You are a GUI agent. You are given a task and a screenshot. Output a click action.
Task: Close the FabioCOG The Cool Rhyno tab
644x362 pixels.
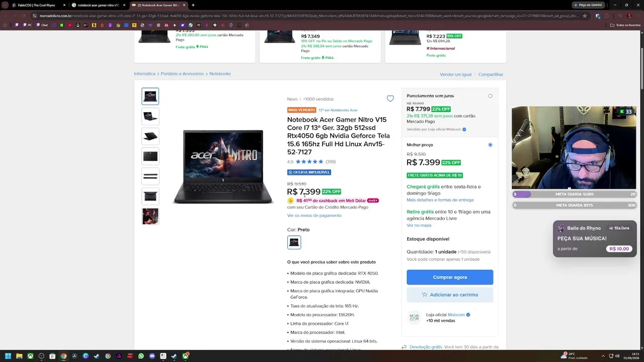point(64,5)
